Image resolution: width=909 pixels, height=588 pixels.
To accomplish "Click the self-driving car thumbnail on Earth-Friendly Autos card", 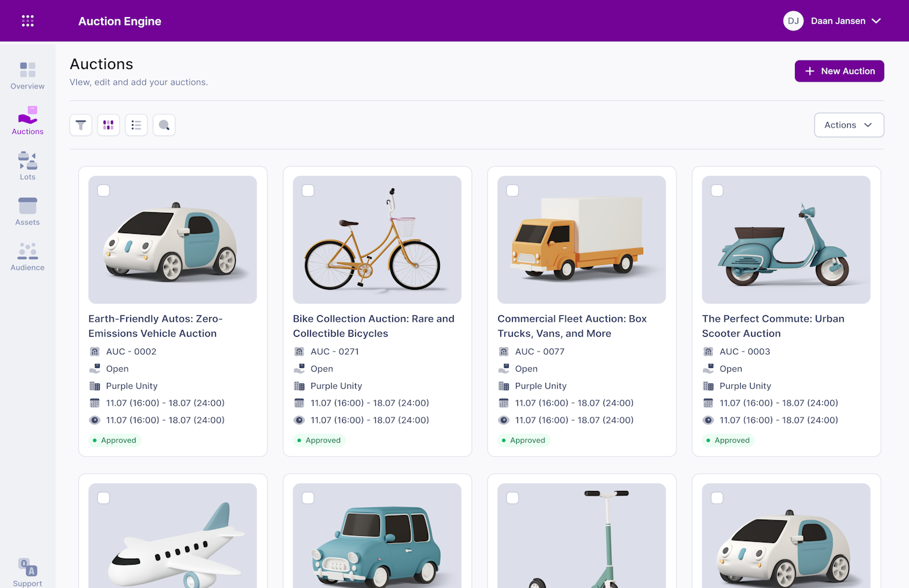I will pos(173,240).
